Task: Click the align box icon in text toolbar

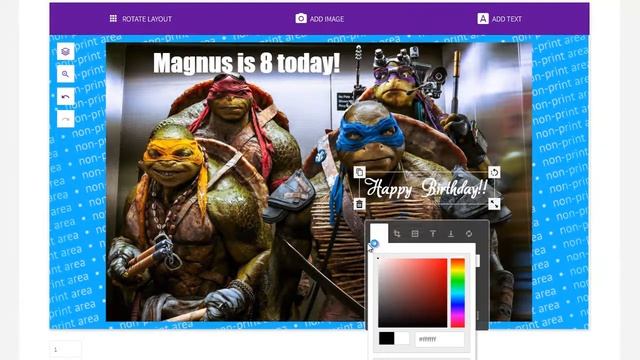Action: click(415, 233)
